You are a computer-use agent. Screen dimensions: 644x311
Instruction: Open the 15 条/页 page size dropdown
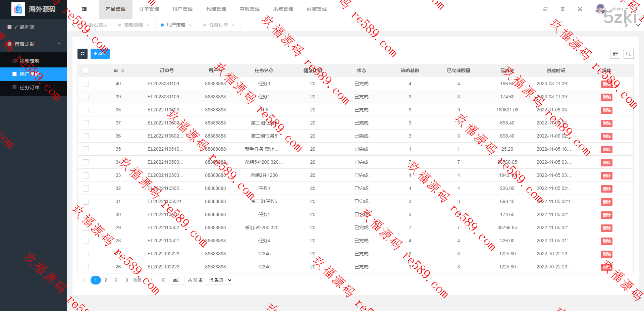tap(220, 280)
